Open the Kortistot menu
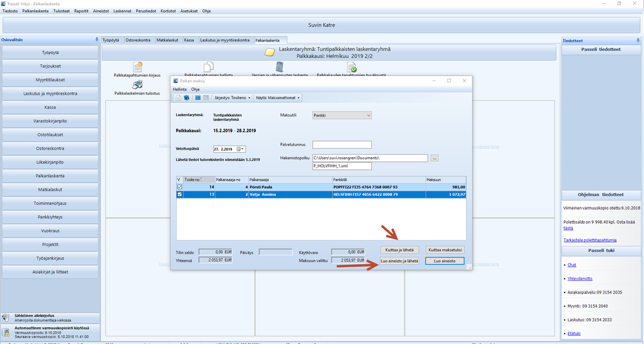This screenshot has height=344, width=644. pos(168,11)
